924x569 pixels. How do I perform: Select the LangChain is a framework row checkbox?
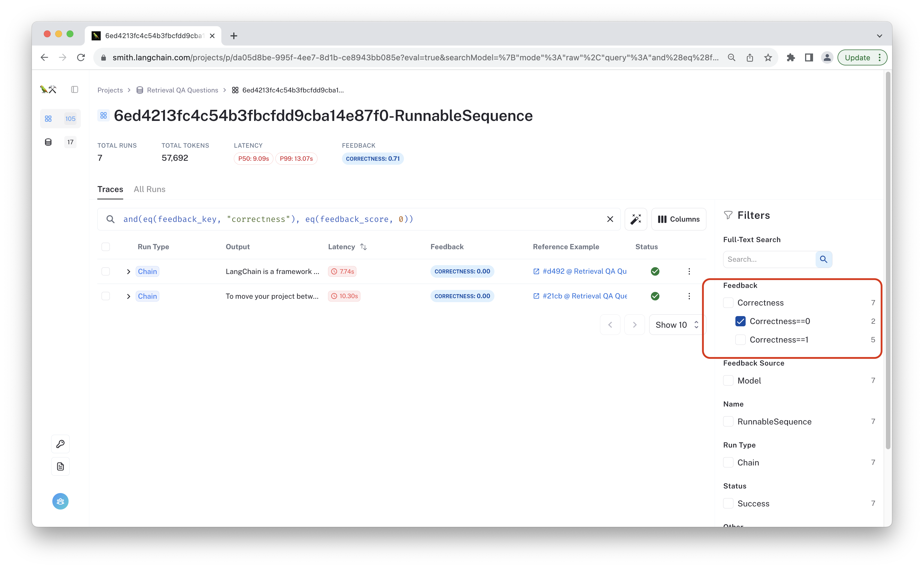[x=106, y=271]
